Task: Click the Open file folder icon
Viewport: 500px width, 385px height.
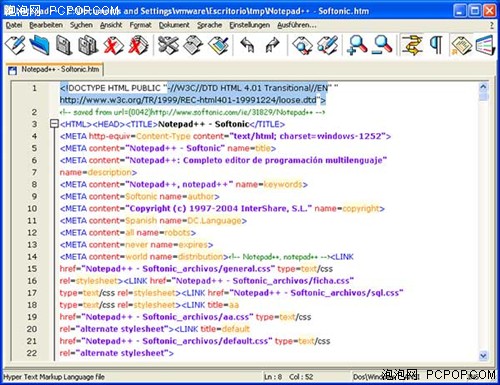Action: (40, 45)
